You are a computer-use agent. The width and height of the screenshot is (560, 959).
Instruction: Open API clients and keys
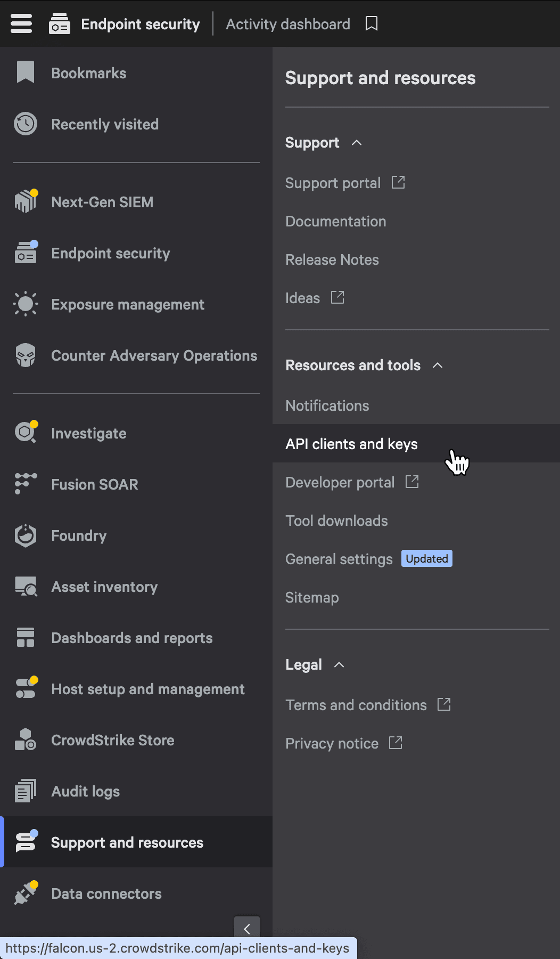(416, 443)
